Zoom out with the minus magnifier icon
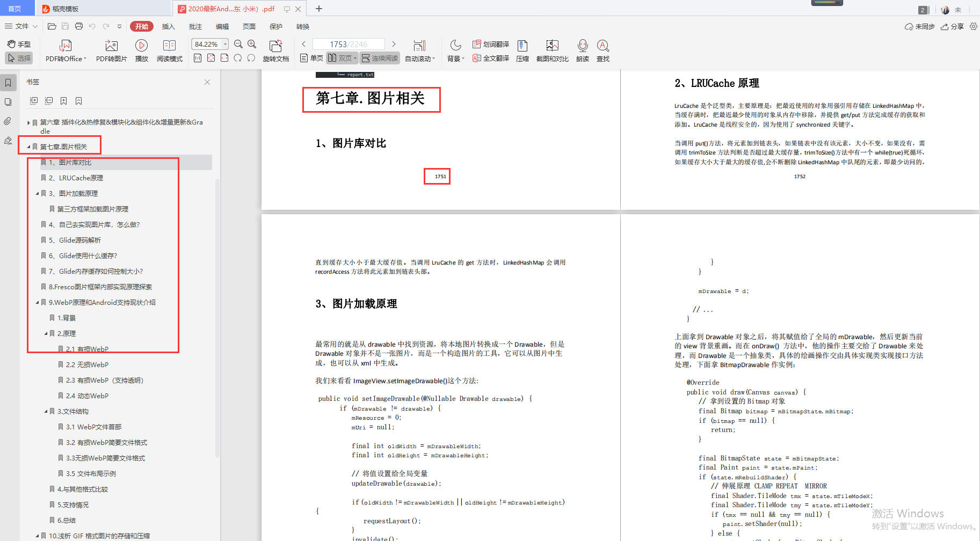 point(238,44)
